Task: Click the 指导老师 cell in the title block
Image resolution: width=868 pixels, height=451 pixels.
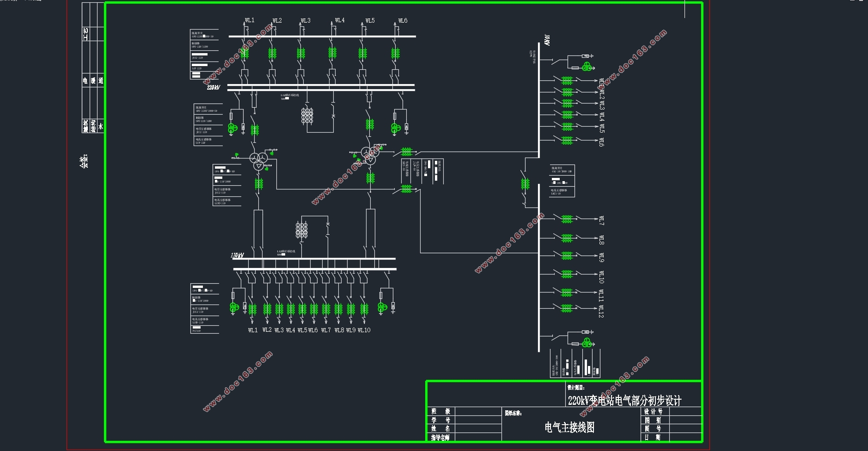Action: coord(440,437)
